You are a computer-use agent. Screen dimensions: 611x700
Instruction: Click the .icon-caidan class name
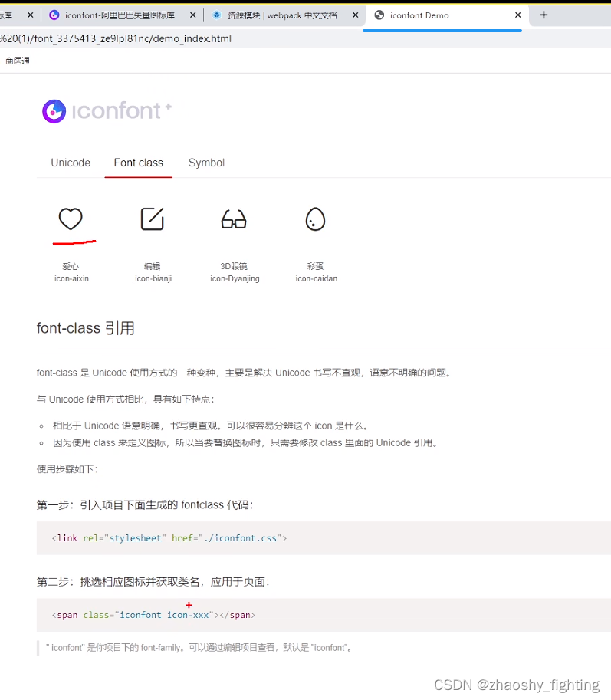point(316,278)
